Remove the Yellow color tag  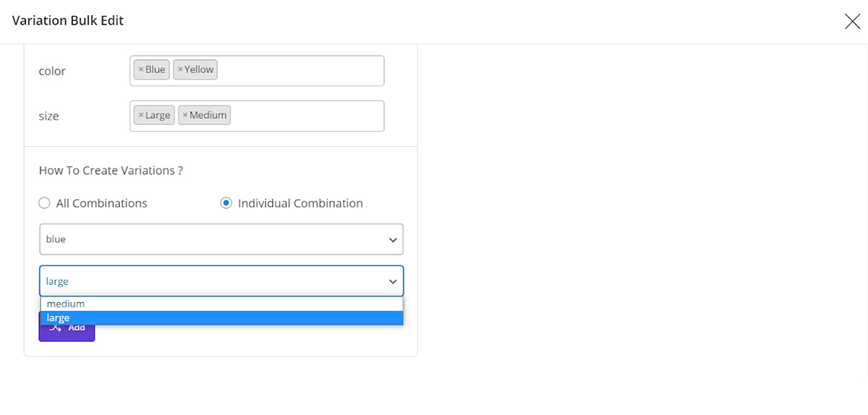pyautogui.click(x=180, y=70)
